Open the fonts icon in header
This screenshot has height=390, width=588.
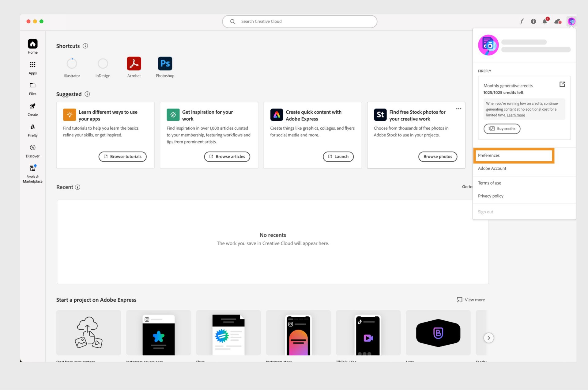point(522,21)
